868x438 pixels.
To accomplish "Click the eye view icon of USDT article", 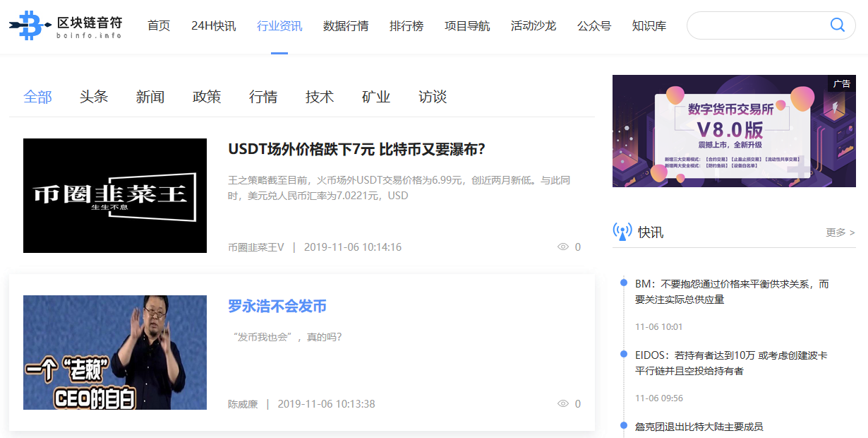I will [x=563, y=247].
